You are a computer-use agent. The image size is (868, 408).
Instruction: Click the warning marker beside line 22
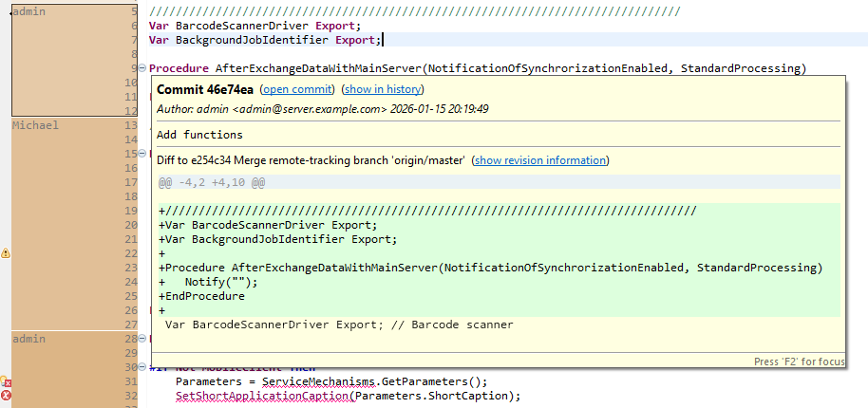click(6, 253)
